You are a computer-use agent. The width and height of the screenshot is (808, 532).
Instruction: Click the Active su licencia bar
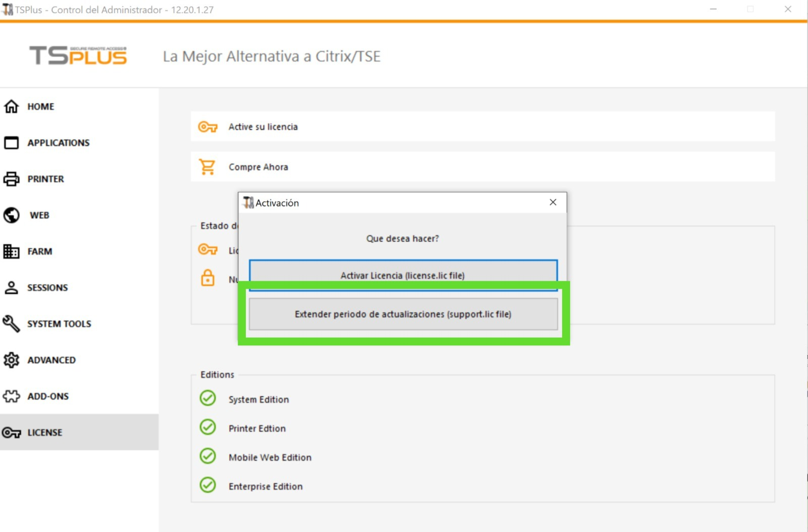pos(483,126)
